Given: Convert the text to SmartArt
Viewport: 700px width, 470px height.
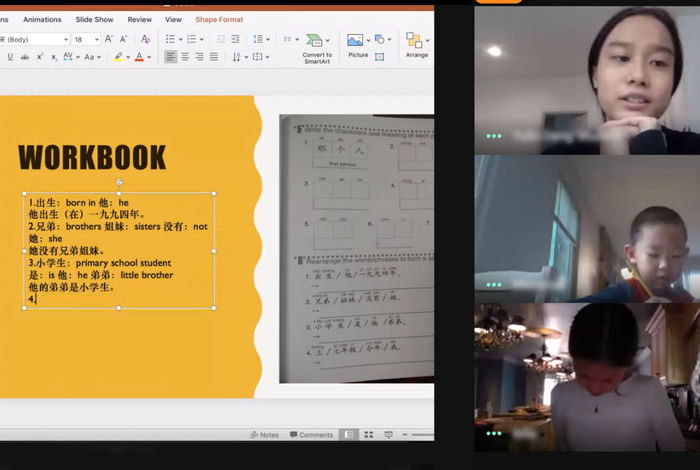Looking at the screenshot, I should point(317,48).
